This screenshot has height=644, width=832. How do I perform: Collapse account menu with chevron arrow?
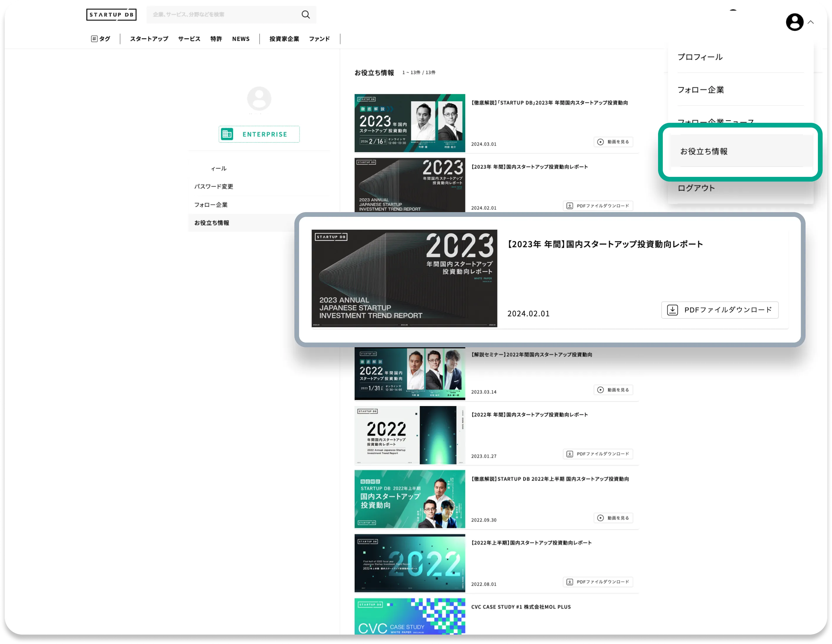click(811, 22)
